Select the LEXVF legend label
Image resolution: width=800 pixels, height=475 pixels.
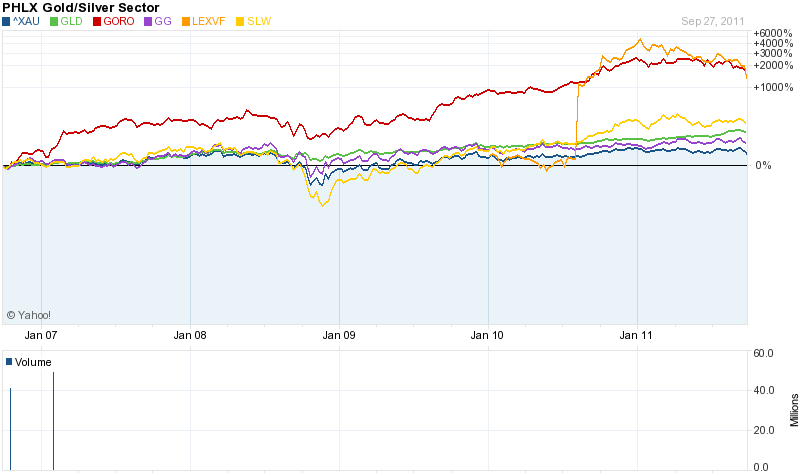(x=209, y=21)
